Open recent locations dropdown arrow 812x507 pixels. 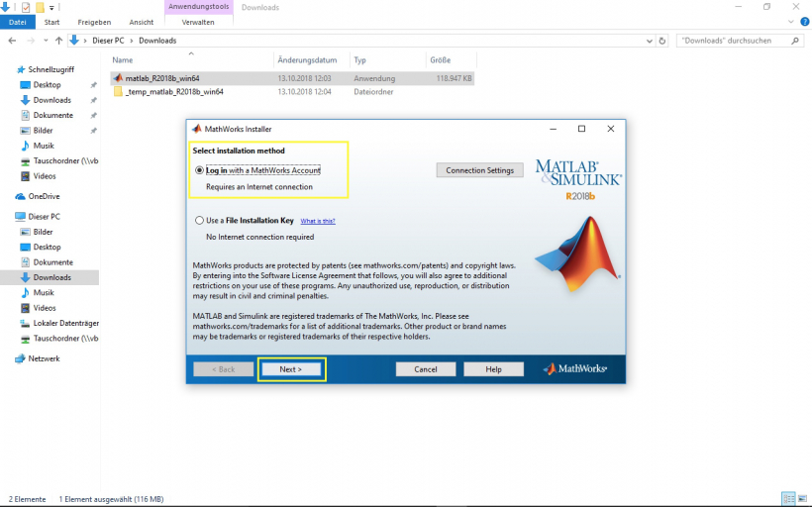[x=47, y=41]
